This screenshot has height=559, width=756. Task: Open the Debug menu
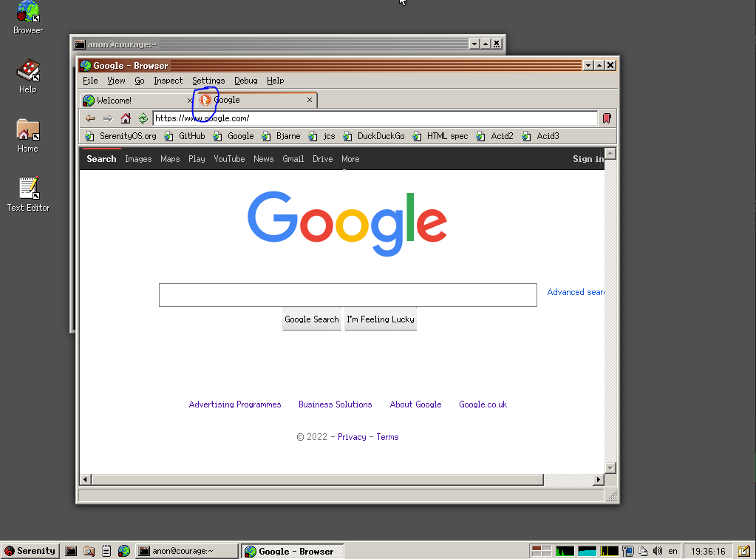tap(245, 81)
